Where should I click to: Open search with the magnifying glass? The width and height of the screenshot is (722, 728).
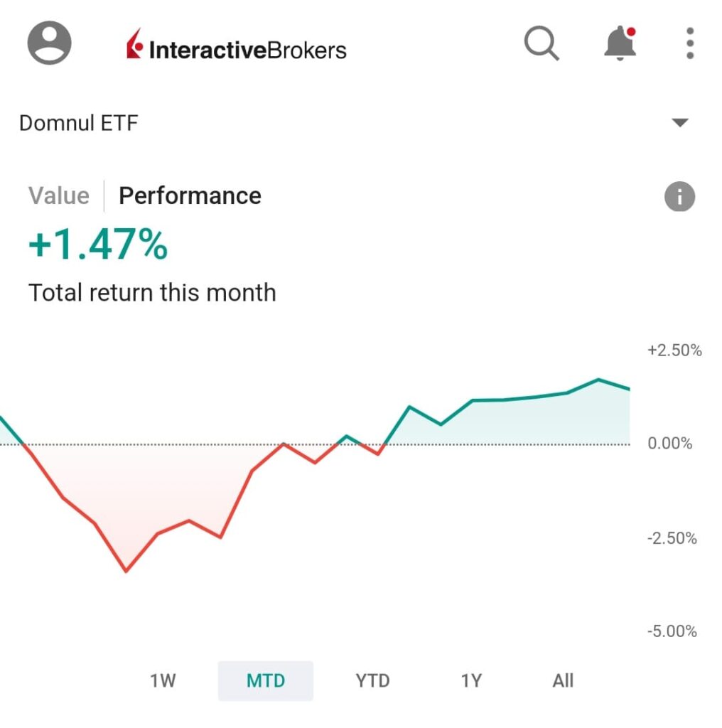click(x=541, y=44)
